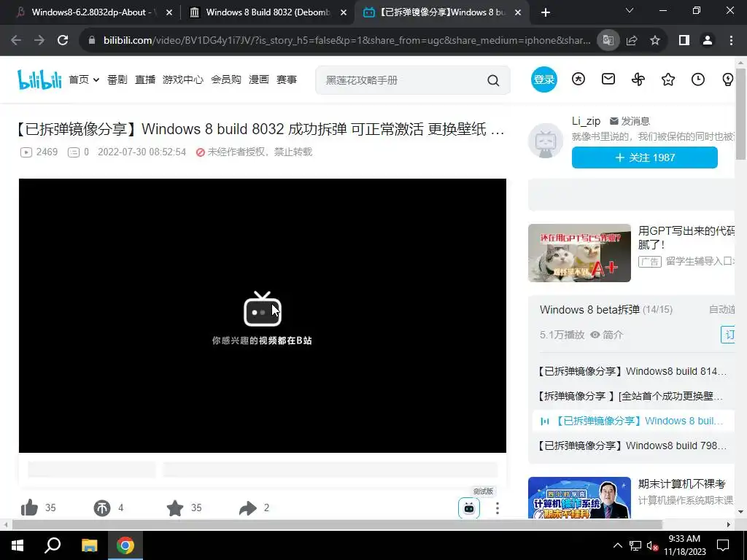The width and height of the screenshot is (747, 560).
Task: Click the 发消息 send message link
Action: click(x=630, y=121)
